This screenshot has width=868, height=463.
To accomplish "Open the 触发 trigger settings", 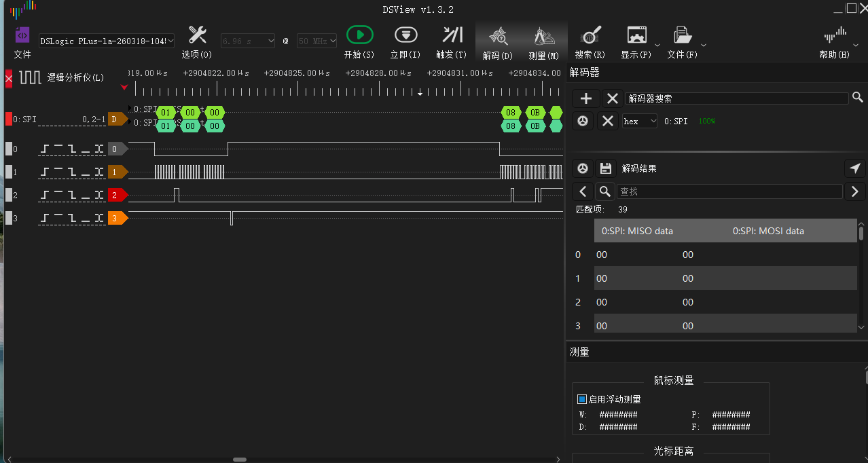I will (451, 41).
